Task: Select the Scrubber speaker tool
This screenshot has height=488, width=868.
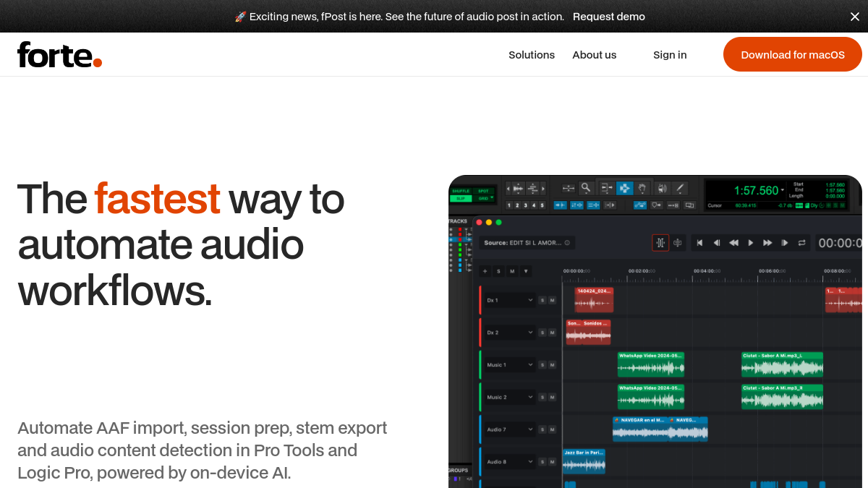Action: pos(662,188)
